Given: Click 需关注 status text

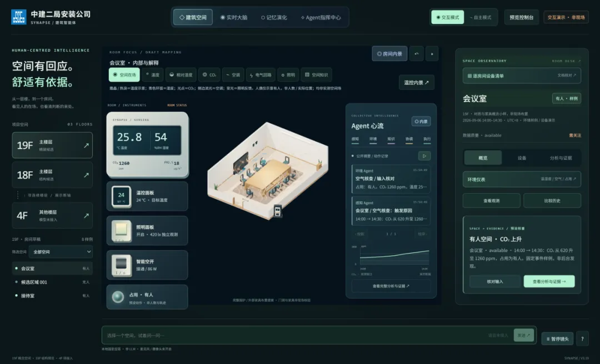Looking at the screenshot, I should (575, 135).
